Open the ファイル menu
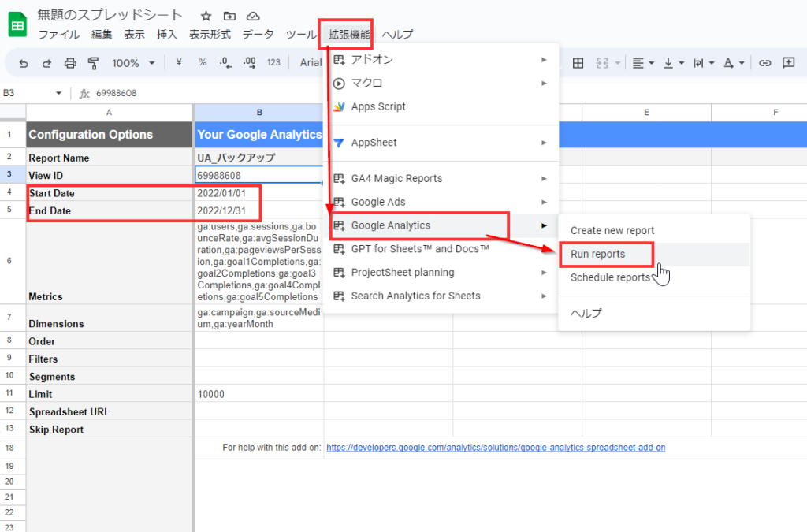 59,35
